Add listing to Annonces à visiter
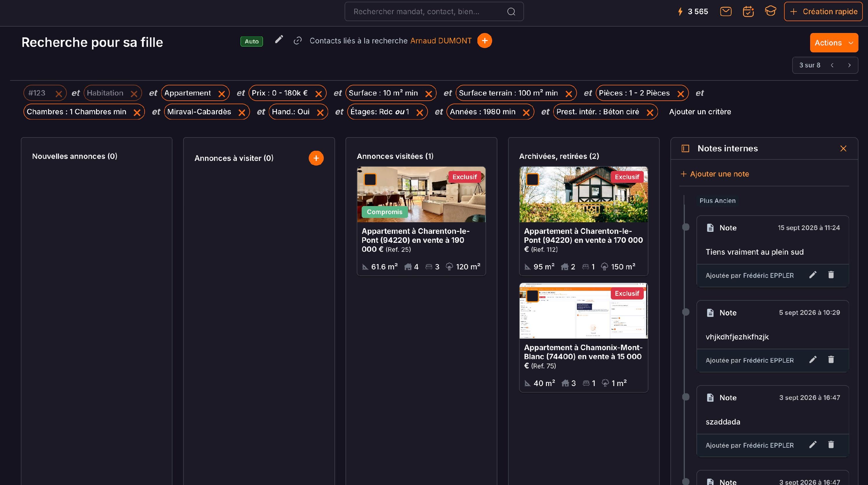 [316, 158]
